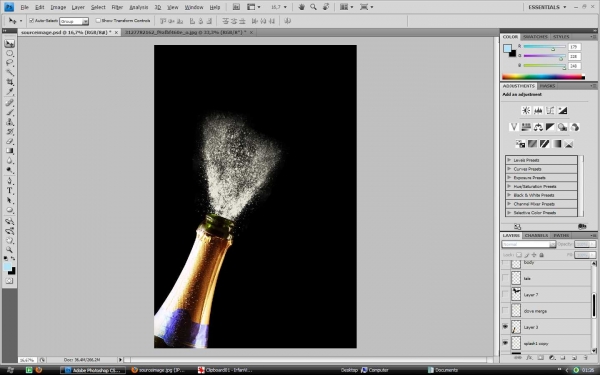Click the Channel Mixer adjustment icon

[x=575, y=127]
